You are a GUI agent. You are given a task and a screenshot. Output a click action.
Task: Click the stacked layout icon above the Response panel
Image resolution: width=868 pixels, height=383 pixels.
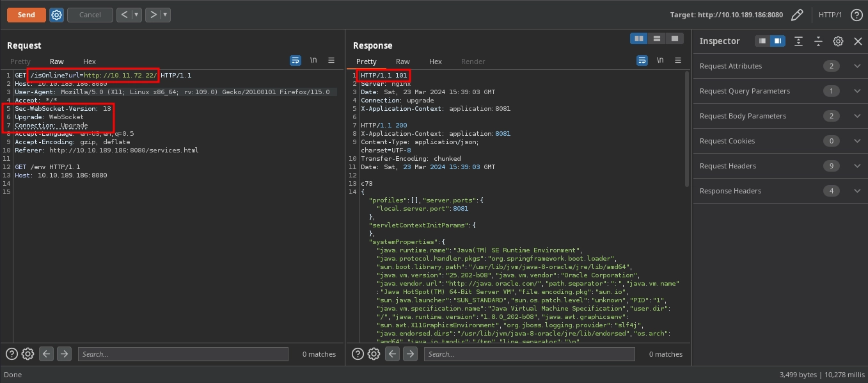pos(657,38)
